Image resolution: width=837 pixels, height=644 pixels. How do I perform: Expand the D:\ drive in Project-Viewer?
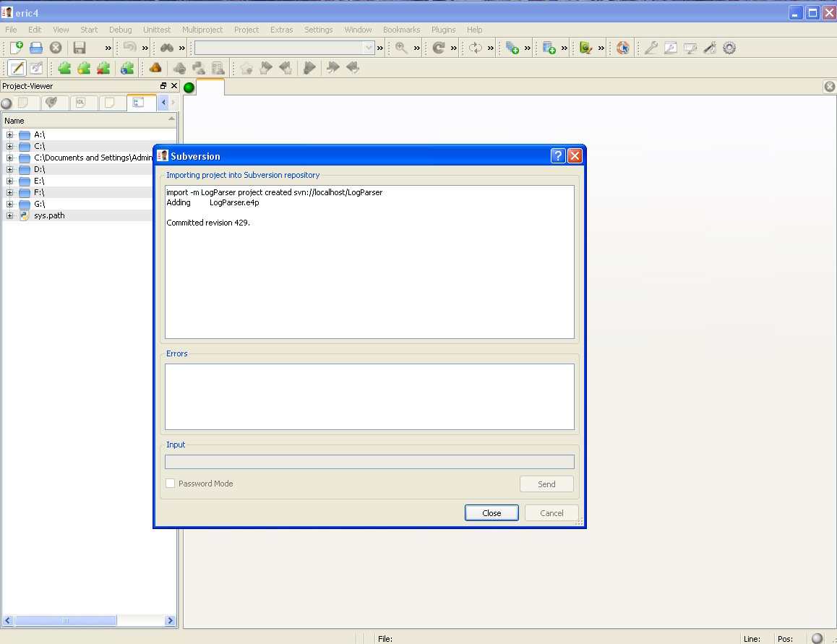[9, 169]
